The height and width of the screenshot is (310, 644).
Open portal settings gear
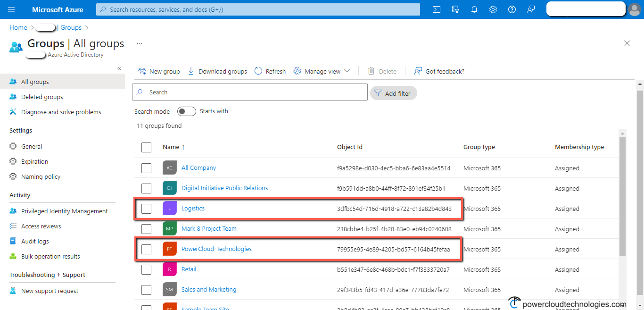coord(493,9)
